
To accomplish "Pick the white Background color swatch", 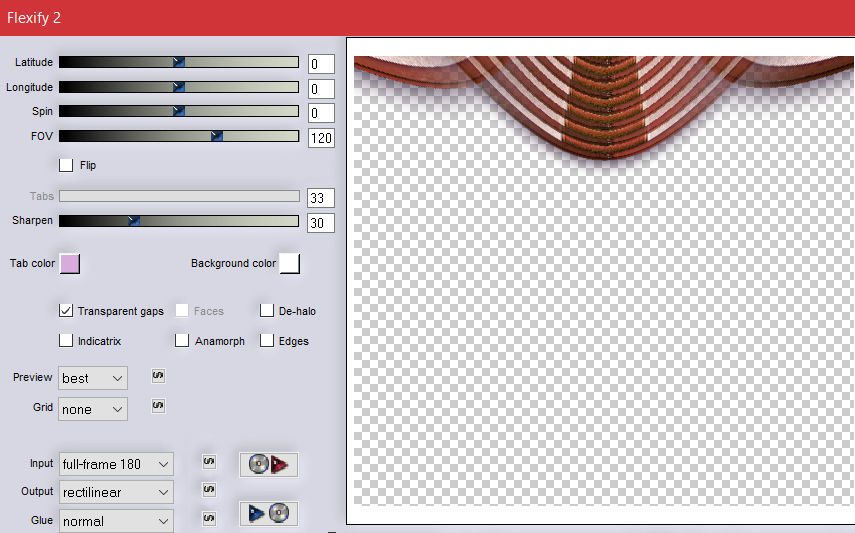I will tap(290, 263).
